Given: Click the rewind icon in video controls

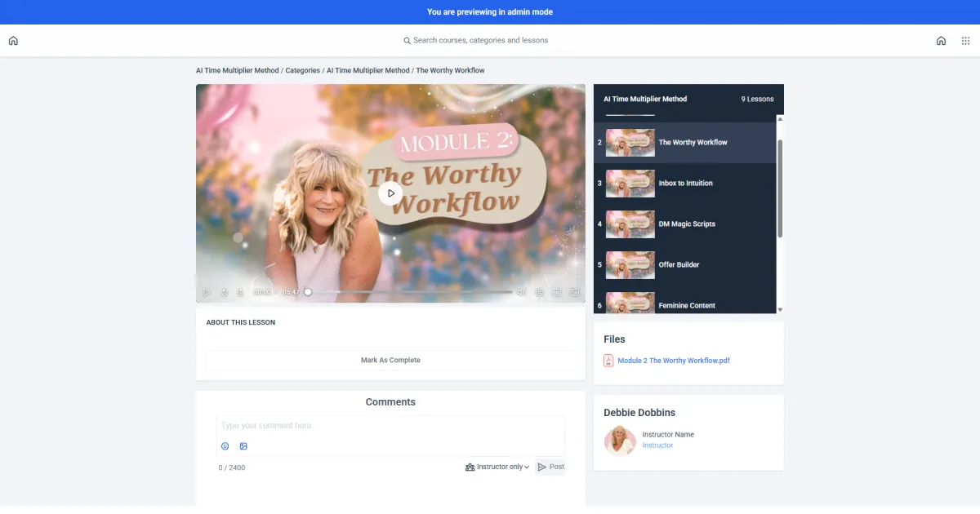Looking at the screenshot, I should [x=223, y=292].
